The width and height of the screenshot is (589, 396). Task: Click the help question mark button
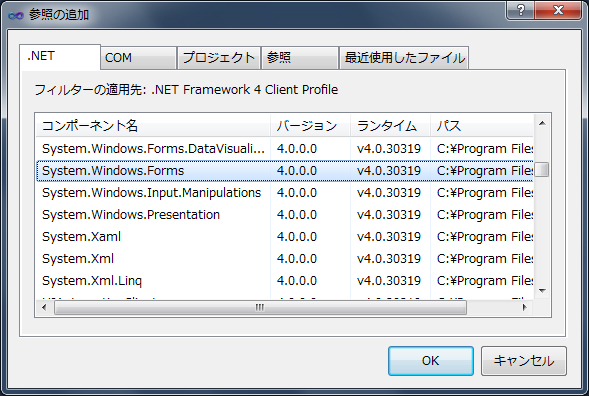(520, 10)
